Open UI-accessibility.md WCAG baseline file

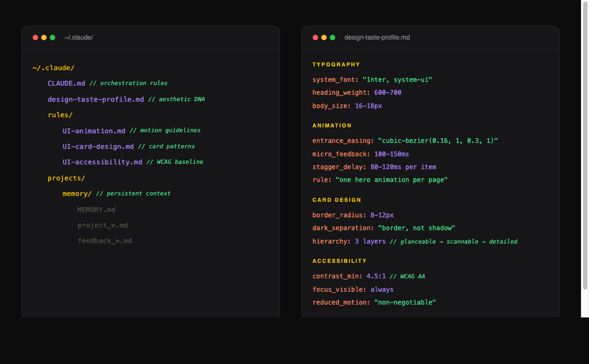[102, 162]
